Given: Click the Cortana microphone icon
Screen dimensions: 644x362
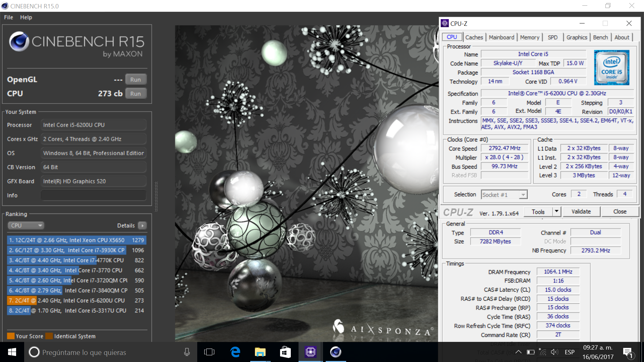Looking at the screenshot, I should 187,352.
